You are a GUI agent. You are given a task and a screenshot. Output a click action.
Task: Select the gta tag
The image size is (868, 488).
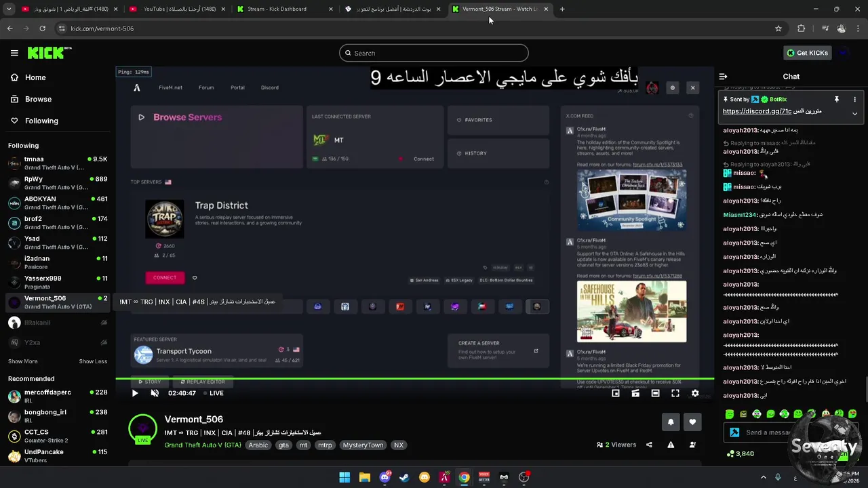(x=283, y=445)
